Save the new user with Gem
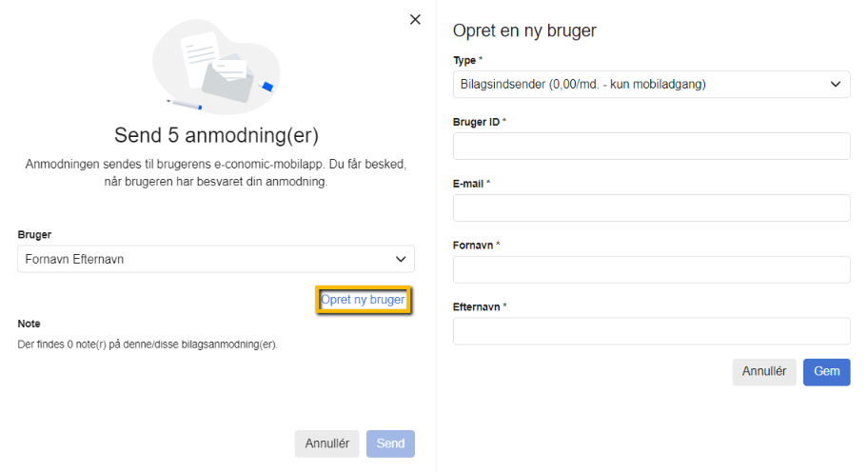The width and height of the screenshot is (868, 472). (826, 372)
